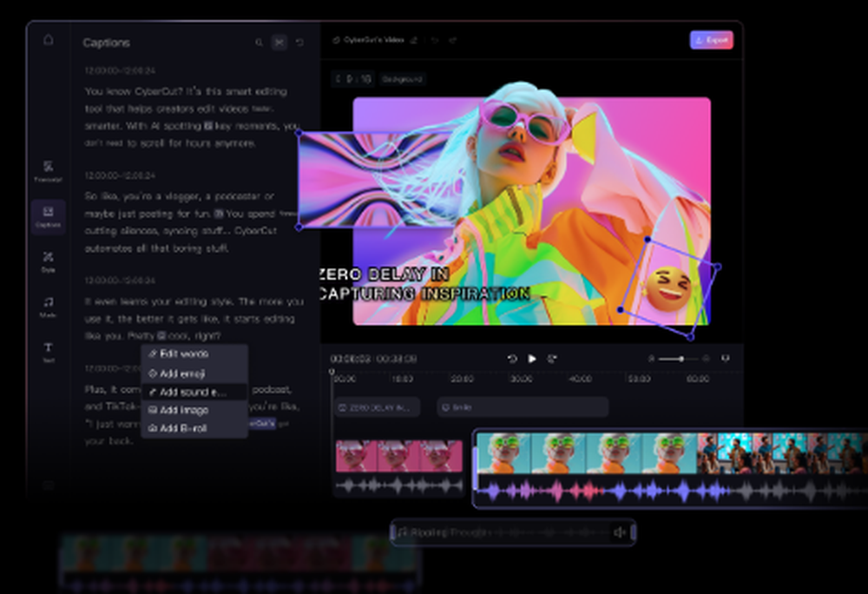Expand the Add sound effect submenu

(x=193, y=392)
